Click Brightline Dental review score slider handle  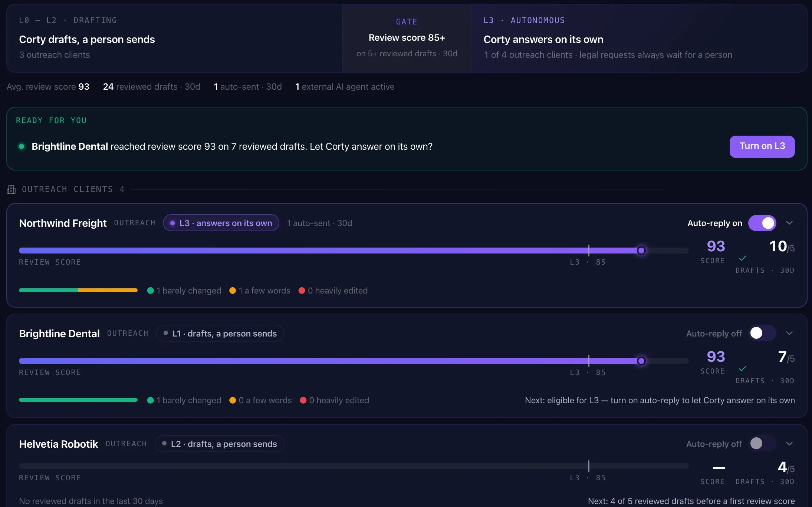pyautogui.click(x=641, y=361)
